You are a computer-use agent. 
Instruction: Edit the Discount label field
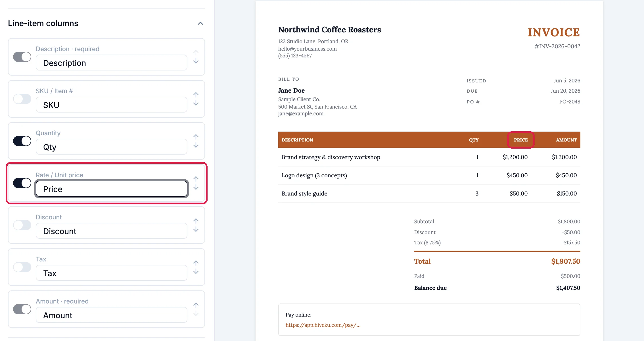coord(112,231)
